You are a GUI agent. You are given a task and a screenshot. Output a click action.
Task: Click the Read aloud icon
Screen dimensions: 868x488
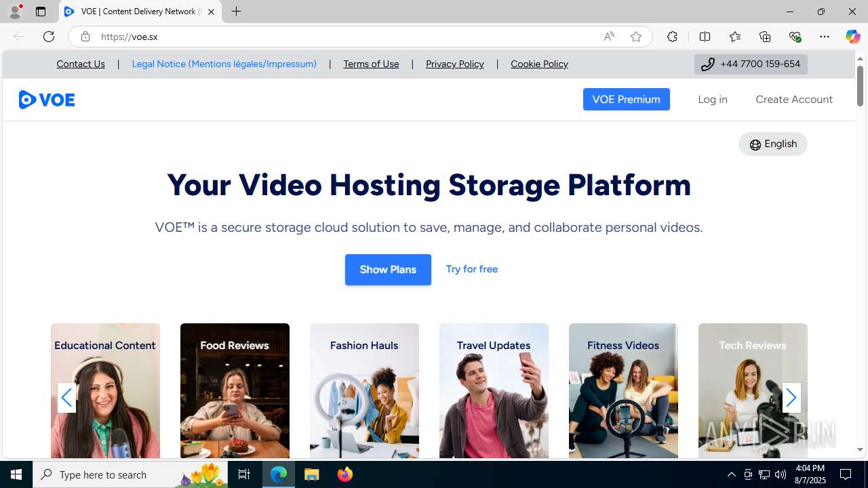click(609, 37)
